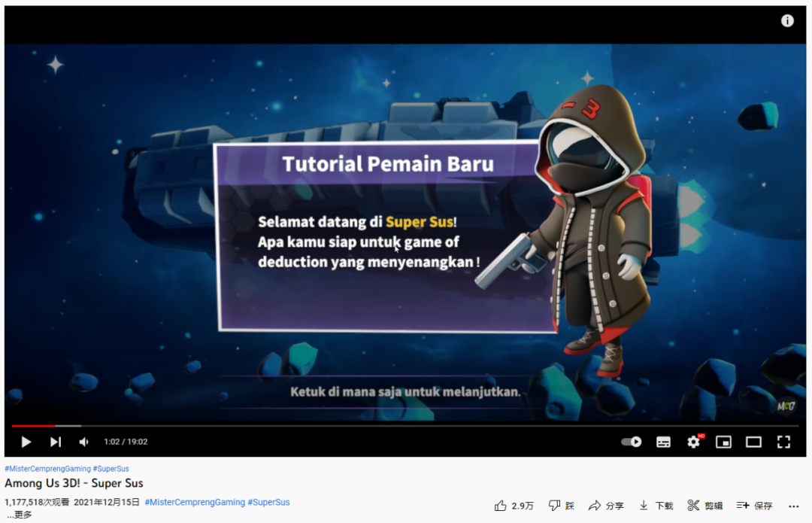Like the video with thumbs up

pyautogui.click(x=514, y=506)
